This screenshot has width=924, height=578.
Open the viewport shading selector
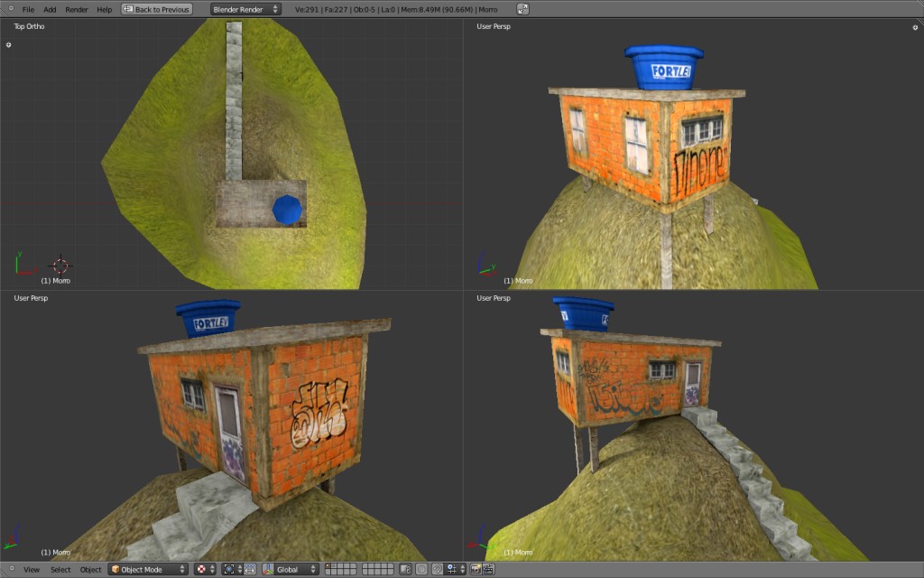[202, 569]
